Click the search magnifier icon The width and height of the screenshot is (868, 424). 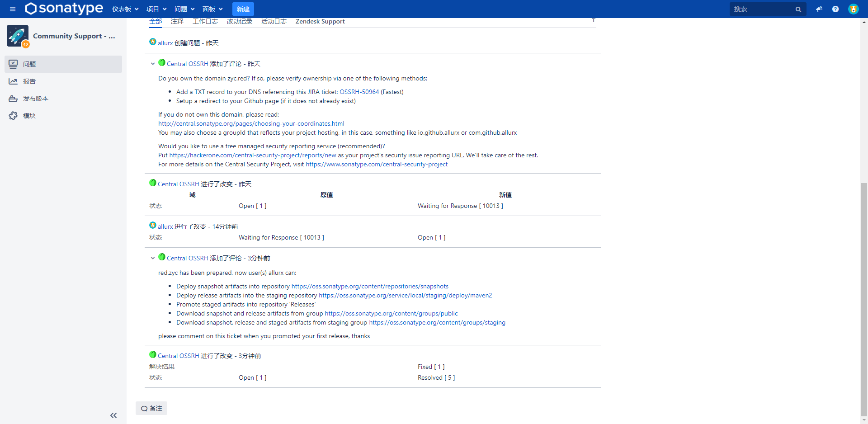click(x=798, y=9)
